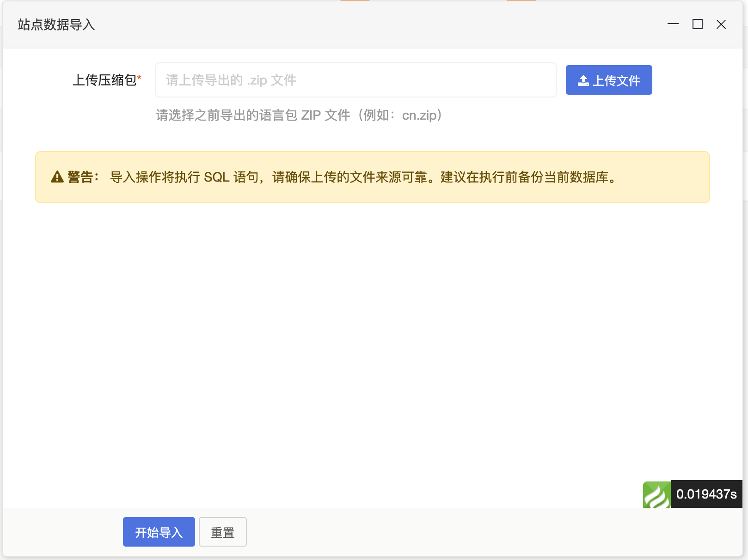The width and height of the screenshot is (748, 560).
Task: Click the minimize icon of the dialog
Action: point(674,24)
